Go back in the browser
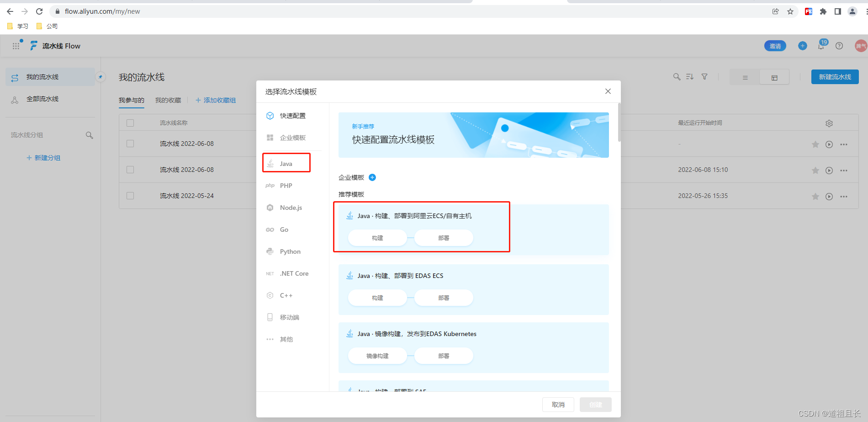Screen dimensions: 868x422 [x=10, y=11]
